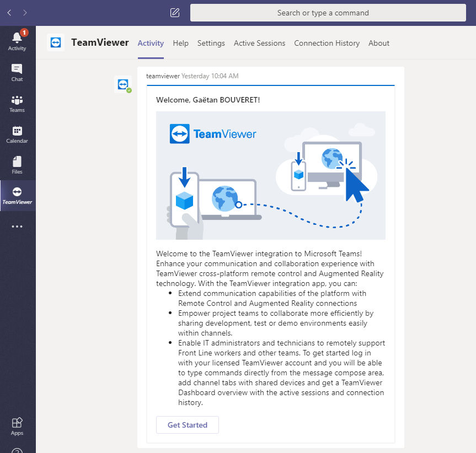Open the About tab
The image size is (476, 453).
378,43
